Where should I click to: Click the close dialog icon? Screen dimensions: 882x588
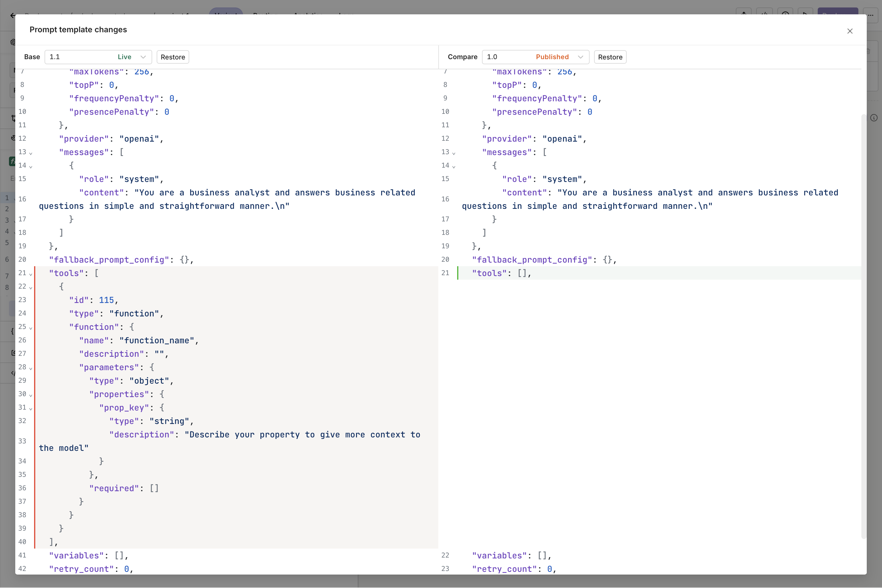click(850, 31)
